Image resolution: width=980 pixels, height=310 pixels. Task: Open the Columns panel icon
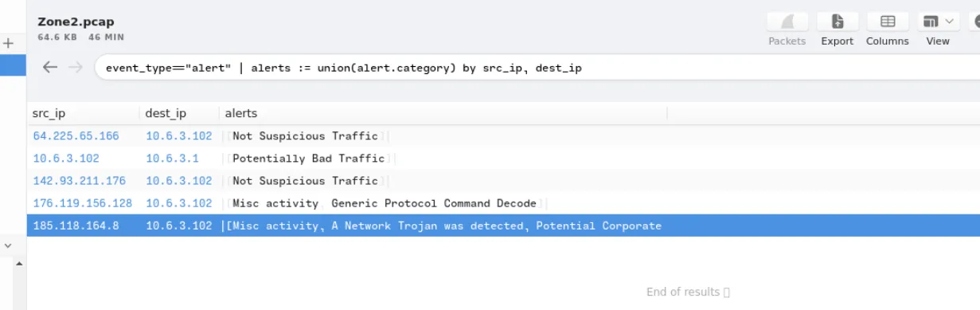coord(888,22)
